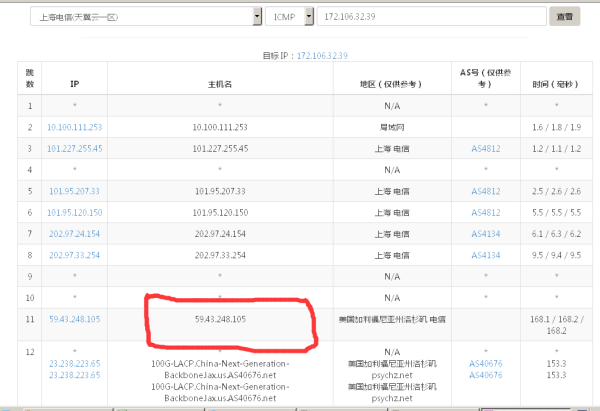The height and width of the screenshot is (411, 600).
Task: Click the AS4812 link in hop 5 row
Action: [x=486, y=190]
